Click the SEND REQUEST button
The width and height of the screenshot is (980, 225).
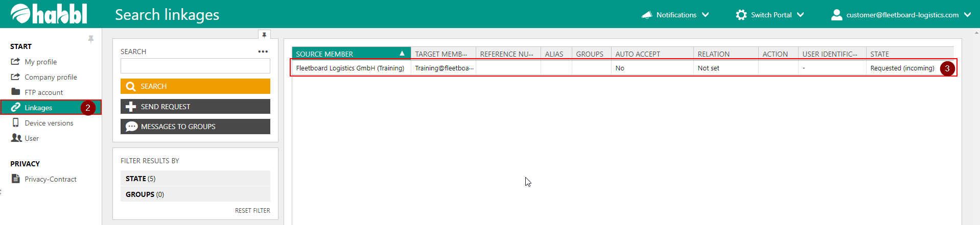coord(195,107)
